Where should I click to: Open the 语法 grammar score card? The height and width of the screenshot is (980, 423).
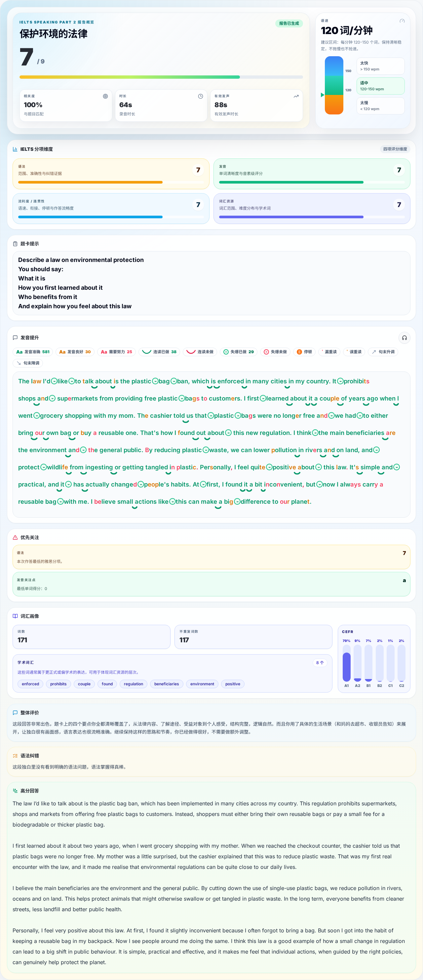point(111,174)
